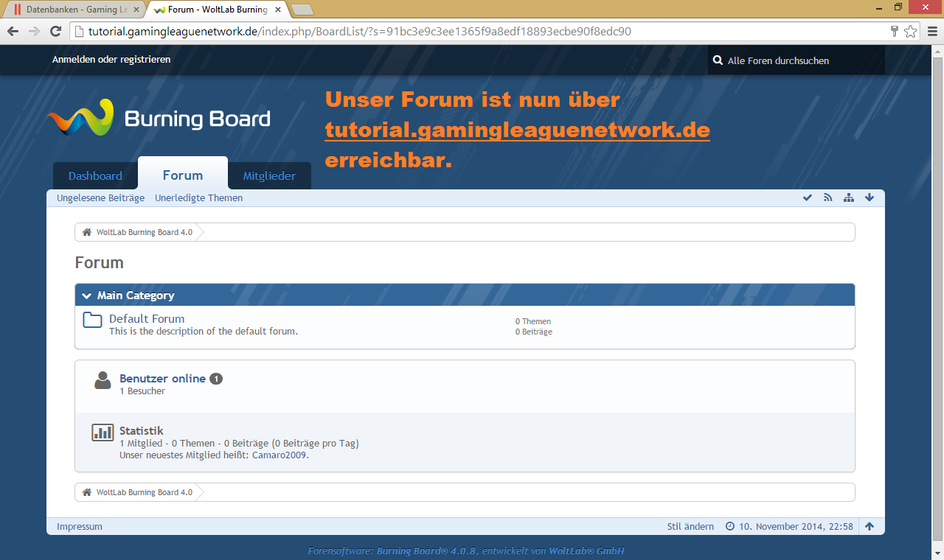Open the Camaro2009 member profile
Viewport: 944px width, 560px height.
click(280, 455)
